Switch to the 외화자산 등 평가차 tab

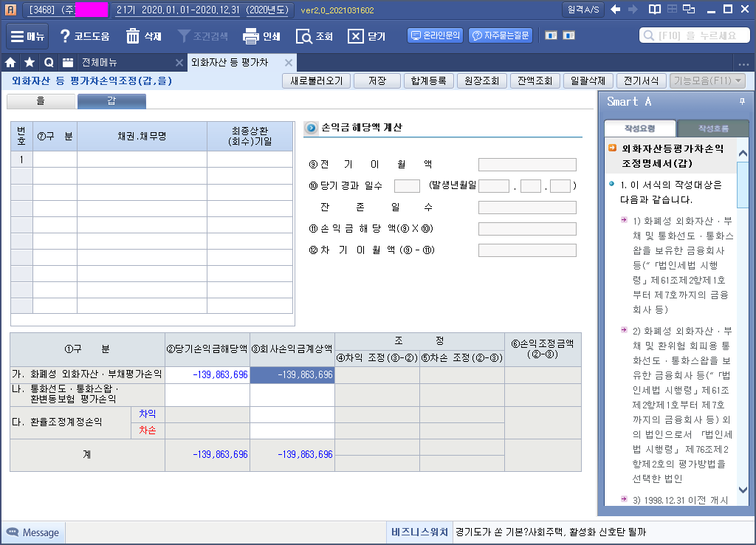[x=230, y=62]
